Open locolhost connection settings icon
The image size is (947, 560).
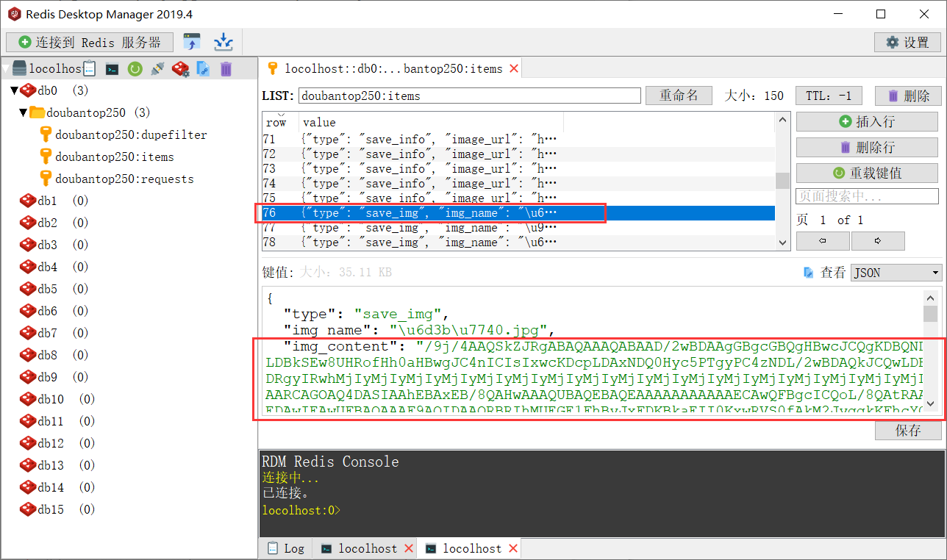[180, 69]
